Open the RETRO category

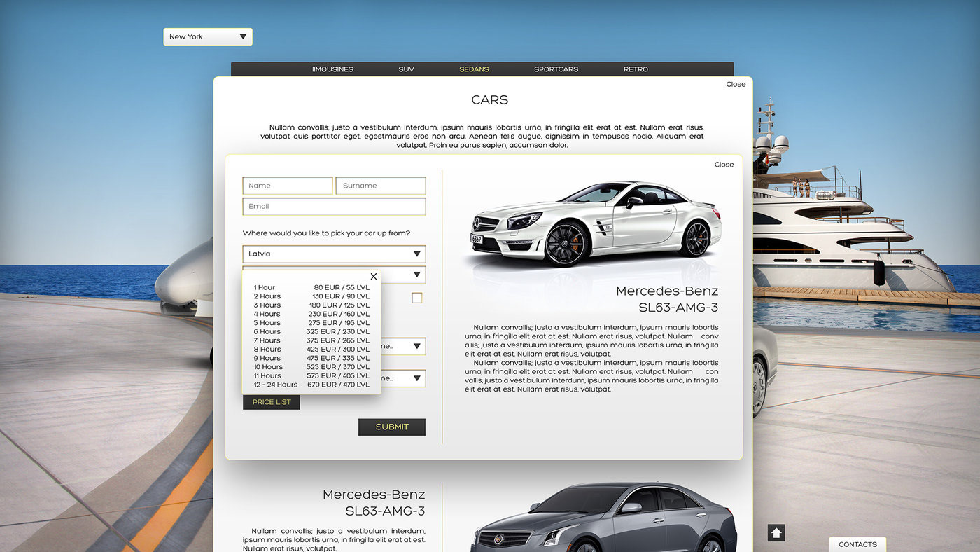(636, 69)
